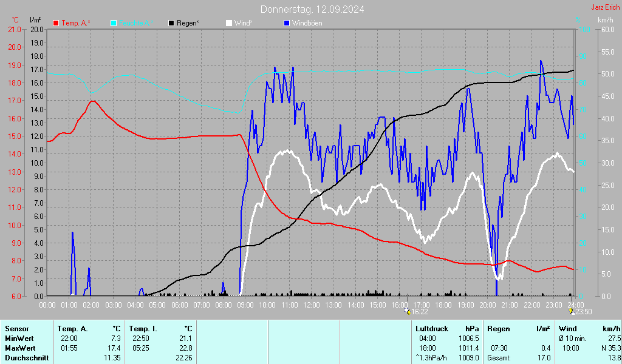Select the Windböen legend label
Screen dimensions: 622x364
coord(307,23)
